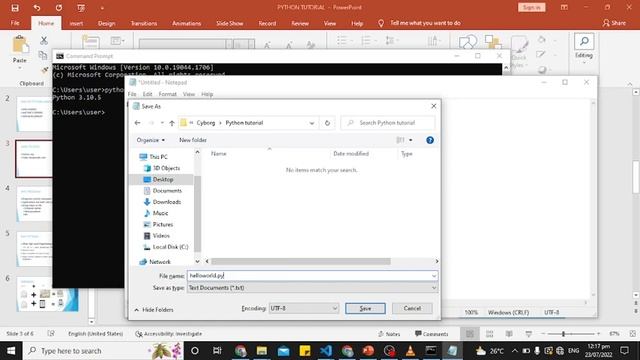This screenshot has width=640, height=360.
Task: Open PowerPoint Design tab
Action: pyautogui.click(x=107, y=23)
